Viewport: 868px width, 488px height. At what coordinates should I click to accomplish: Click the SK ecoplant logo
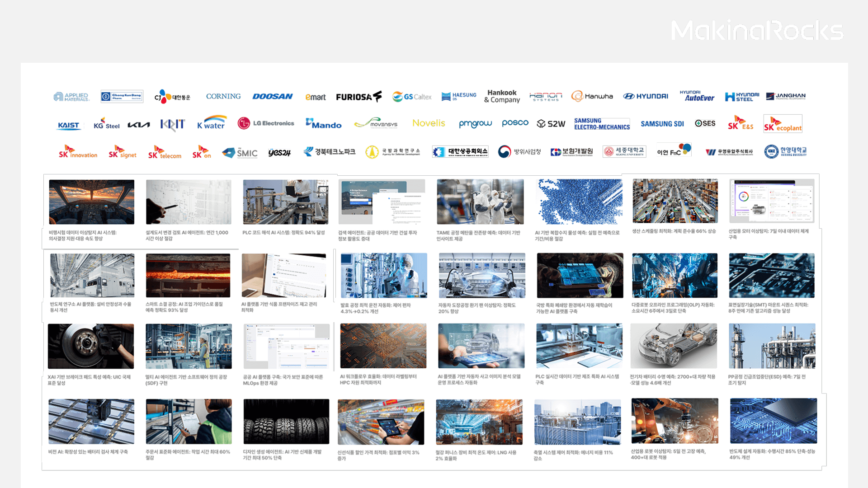783,124
